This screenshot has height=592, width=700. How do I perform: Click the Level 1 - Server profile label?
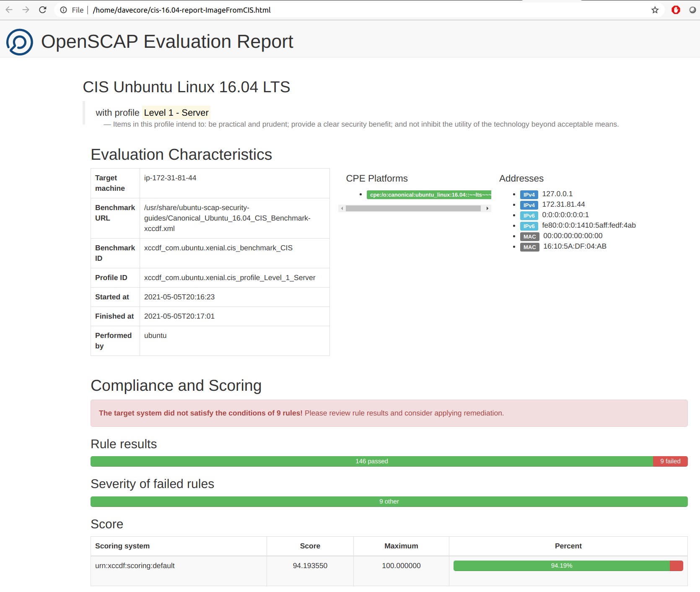pyautogui.click(x=176, y=112)
